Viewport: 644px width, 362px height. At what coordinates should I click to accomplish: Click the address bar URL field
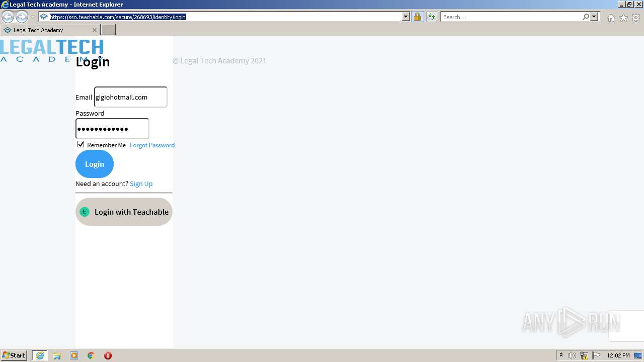pos(225,17)
